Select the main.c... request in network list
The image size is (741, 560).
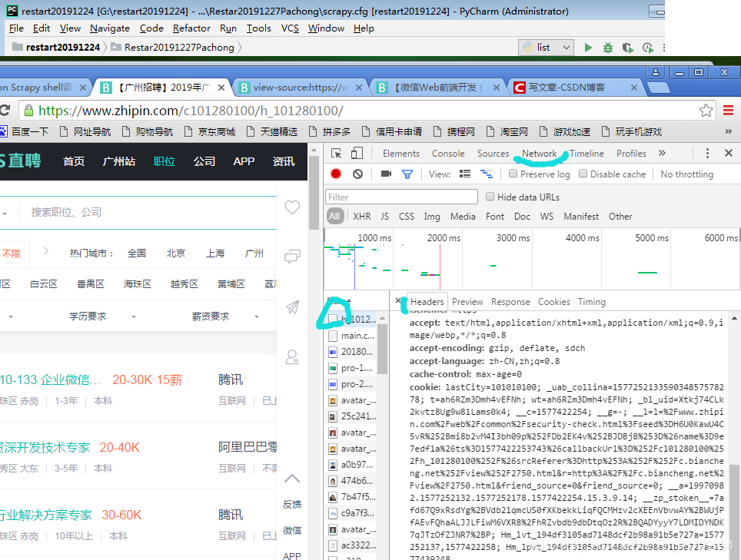352,336
